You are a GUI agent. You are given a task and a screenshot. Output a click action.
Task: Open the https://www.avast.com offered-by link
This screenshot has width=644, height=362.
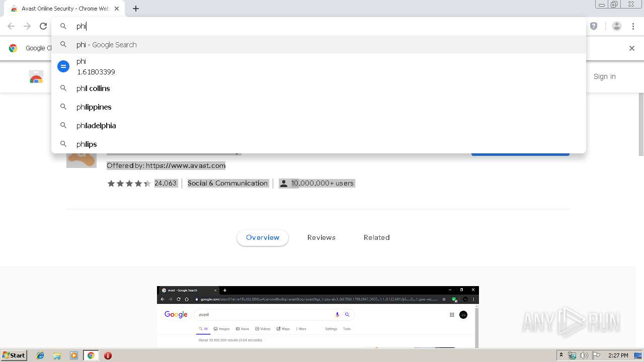[x=186, y=165]
